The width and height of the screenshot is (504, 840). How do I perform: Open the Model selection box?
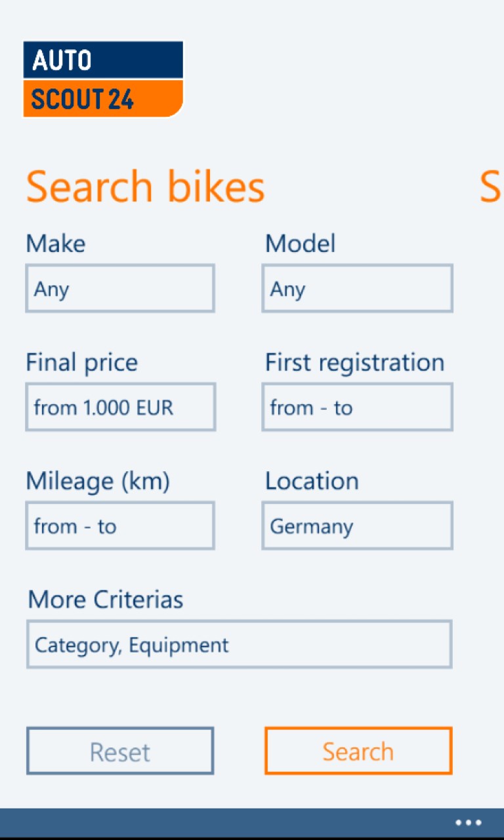pyautogui.click(x=357, y=289)
